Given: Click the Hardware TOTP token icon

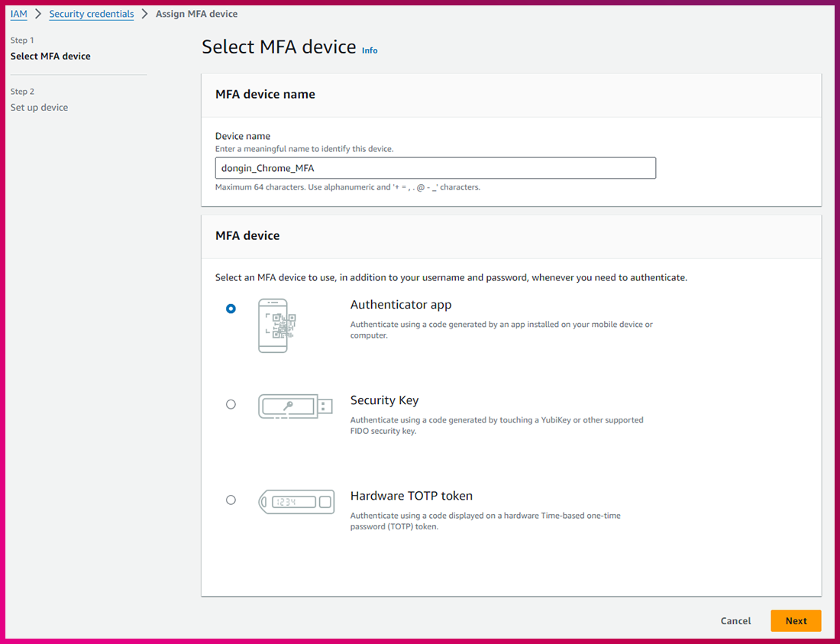Looking at the screenshot, I should (x=296, y=502).
